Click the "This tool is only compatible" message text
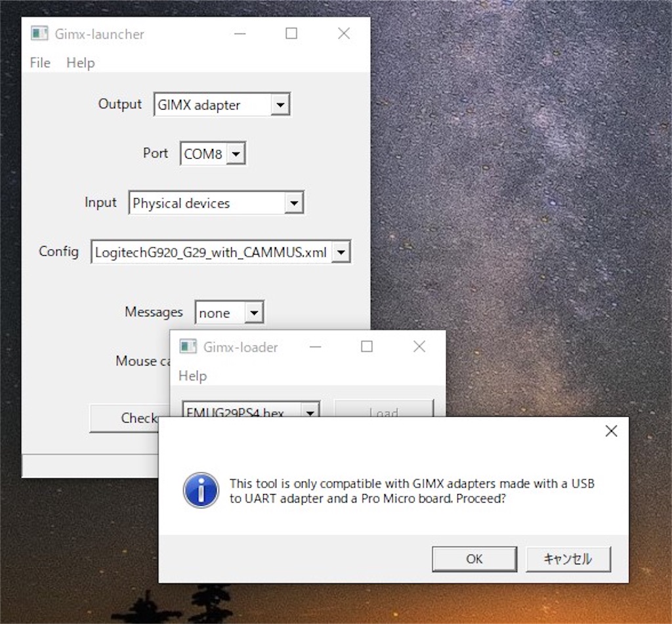The height and width of the screenshot is (624, 672). pos(412,491)
